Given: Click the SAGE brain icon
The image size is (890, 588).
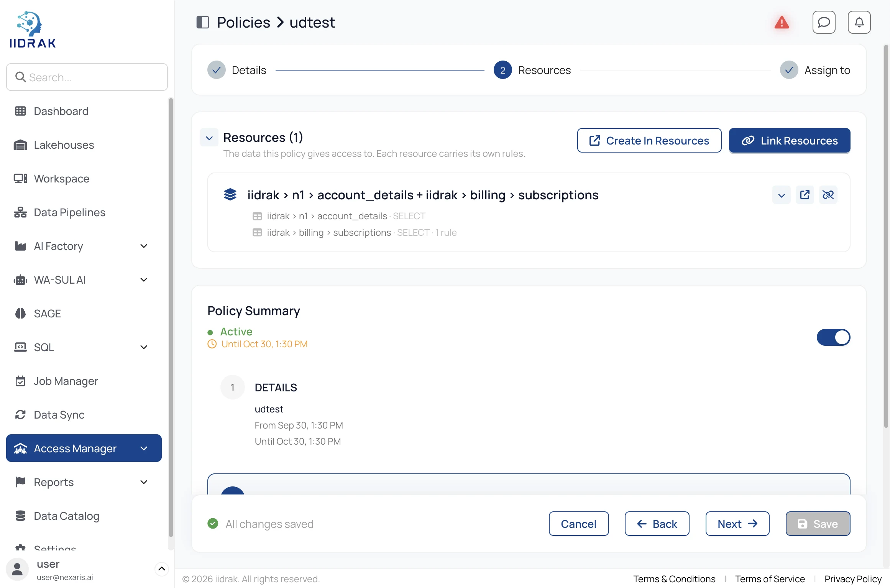Looking at the screenshot, I should coord(20,314).
